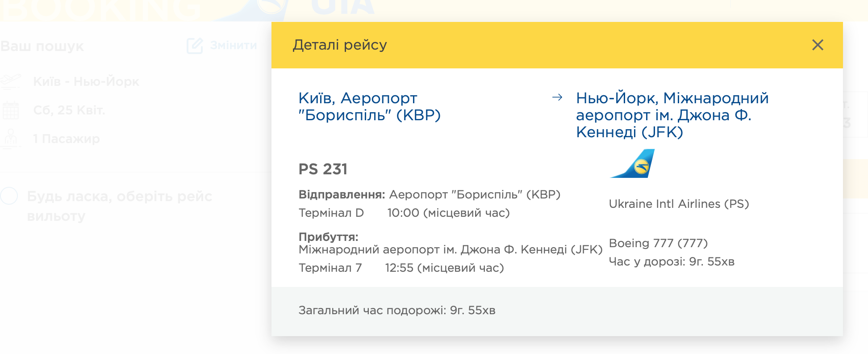Viewport: 868px width, 354px height.
Task: Click the Ukraine Intl Airlines (PS) label
Action: [679, 204]
